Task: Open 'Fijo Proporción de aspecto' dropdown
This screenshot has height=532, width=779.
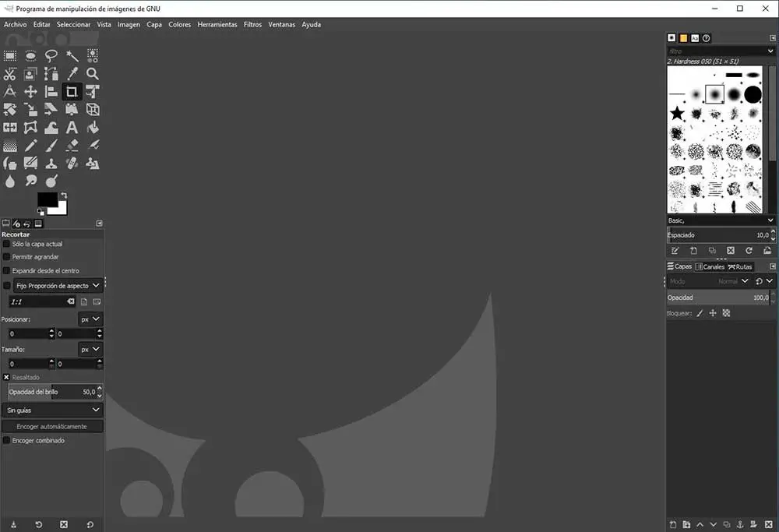Action: (x=58, y=286)
